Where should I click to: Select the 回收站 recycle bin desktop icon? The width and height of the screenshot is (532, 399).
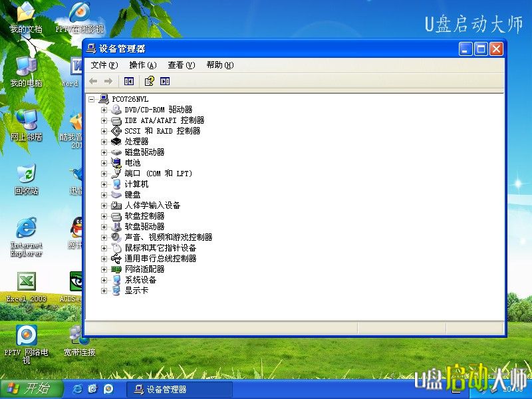[26, 174]
